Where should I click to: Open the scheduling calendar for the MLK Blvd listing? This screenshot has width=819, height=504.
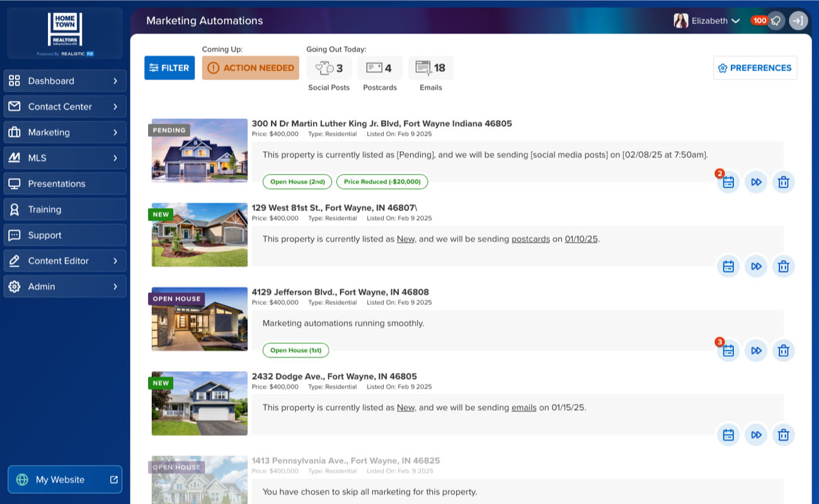(728, 181)
